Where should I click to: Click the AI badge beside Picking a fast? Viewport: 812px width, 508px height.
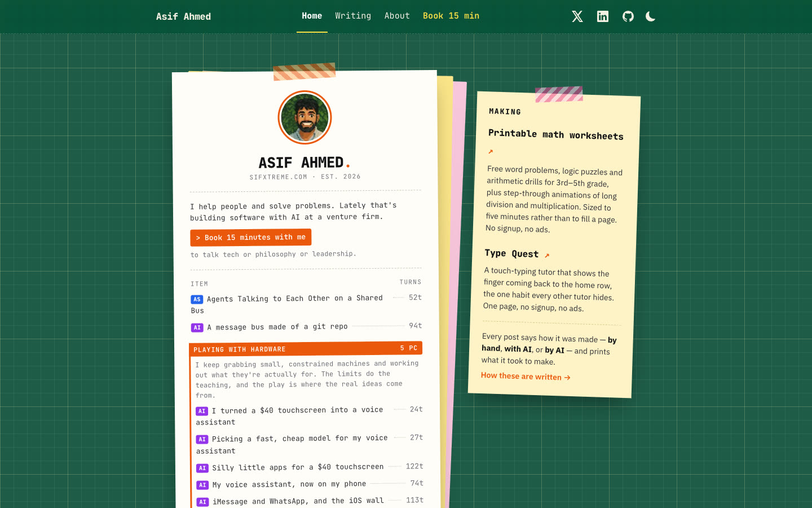202,439
